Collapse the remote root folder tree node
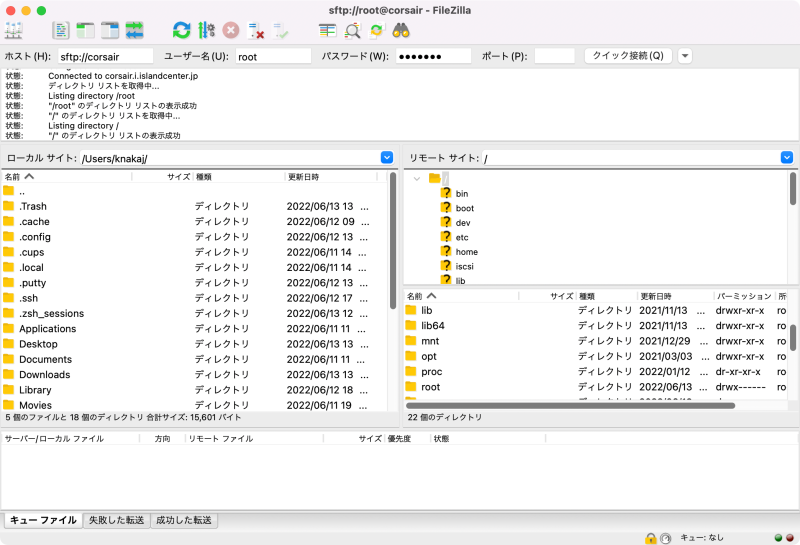800x545 pixels. 417,179
